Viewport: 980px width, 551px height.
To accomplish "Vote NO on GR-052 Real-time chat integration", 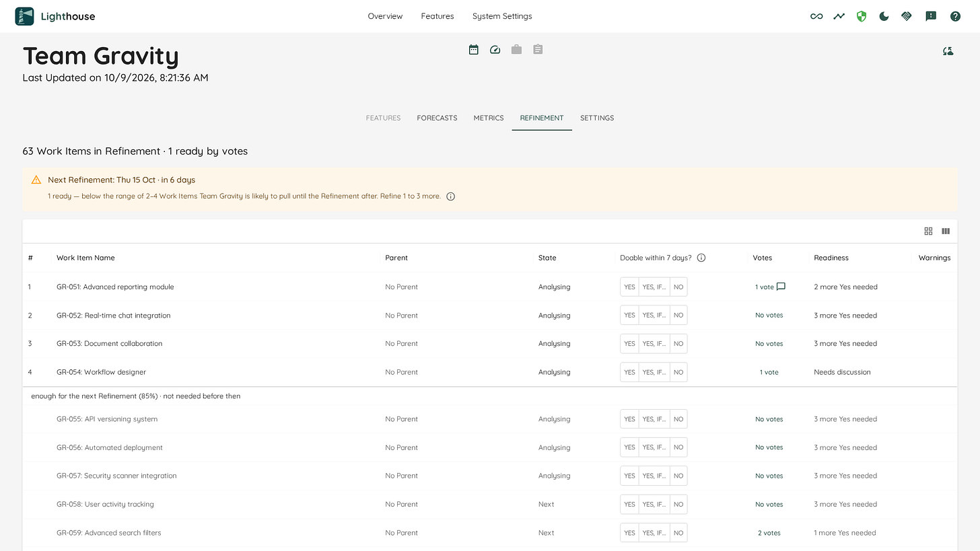I will [x=678, y=316].
